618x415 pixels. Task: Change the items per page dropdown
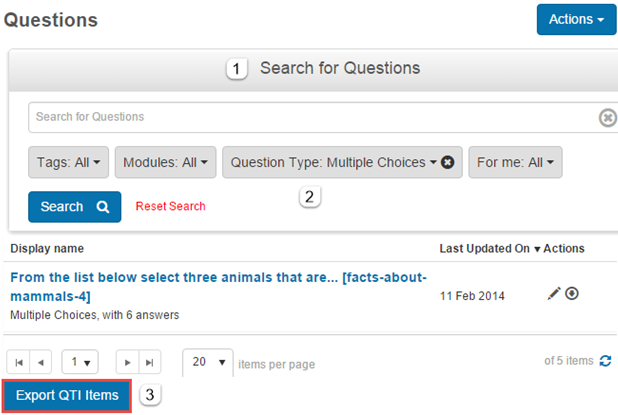pos(208,362)
